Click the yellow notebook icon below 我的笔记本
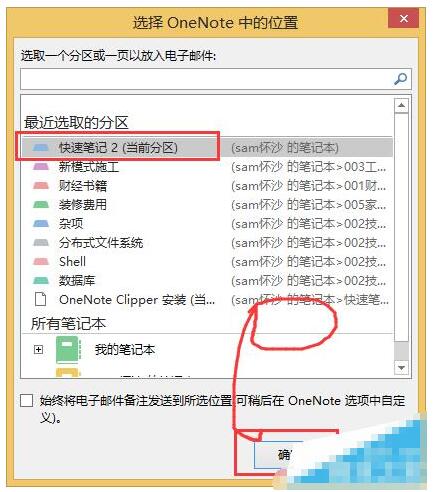The width and height of the screenshot is (440, 492). 68,372
